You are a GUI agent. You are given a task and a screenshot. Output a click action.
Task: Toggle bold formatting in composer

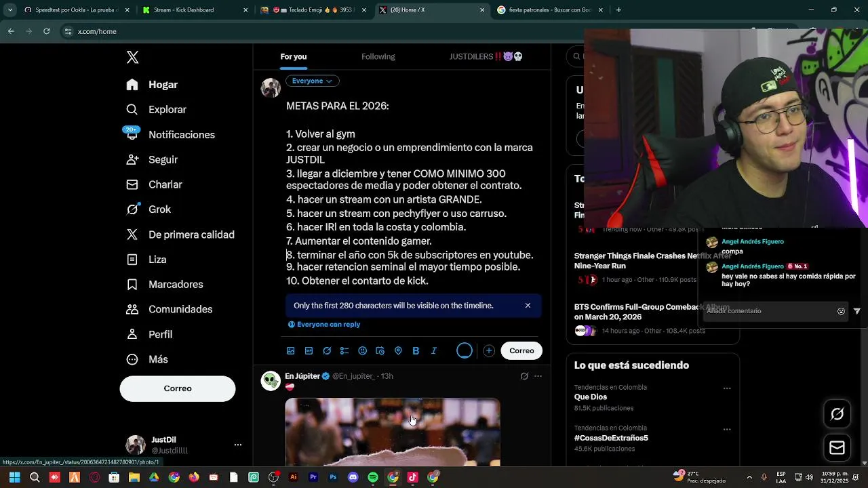coord(416,350)
